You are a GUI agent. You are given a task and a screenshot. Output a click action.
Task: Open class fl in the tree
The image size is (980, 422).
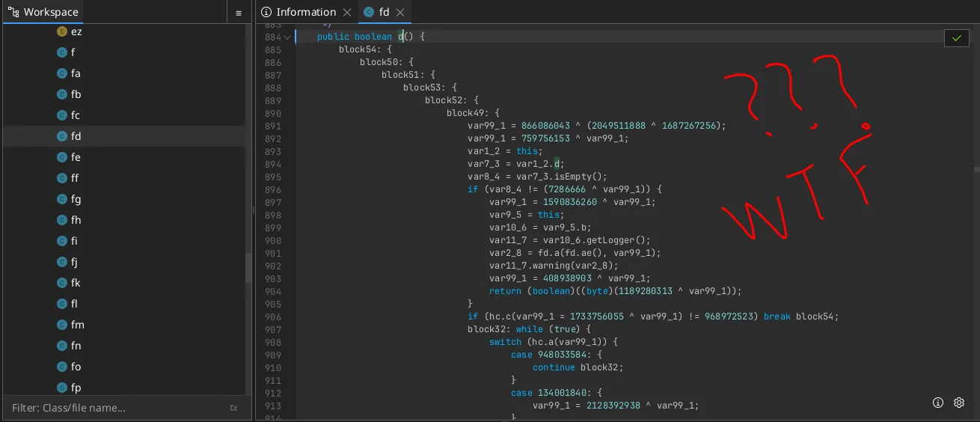click(73, 304)
